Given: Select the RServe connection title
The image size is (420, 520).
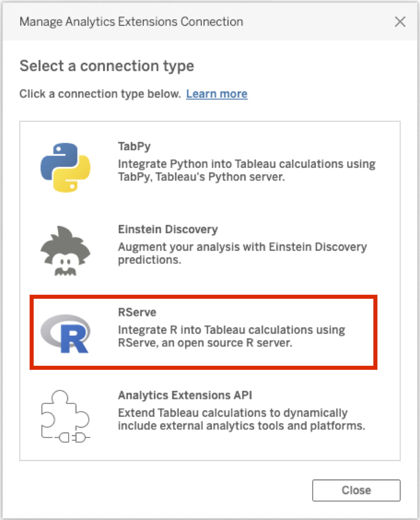Looking at the screenshot, I should click(x=137, y=312).
